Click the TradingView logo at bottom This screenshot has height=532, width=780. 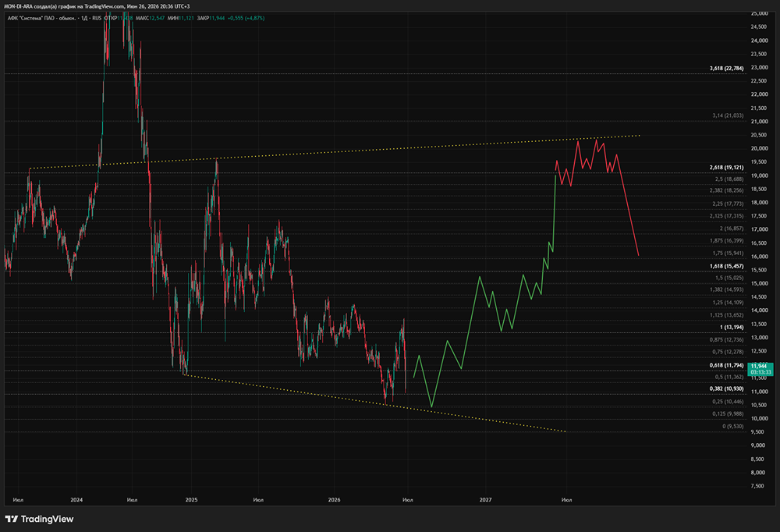click(39, 519)
